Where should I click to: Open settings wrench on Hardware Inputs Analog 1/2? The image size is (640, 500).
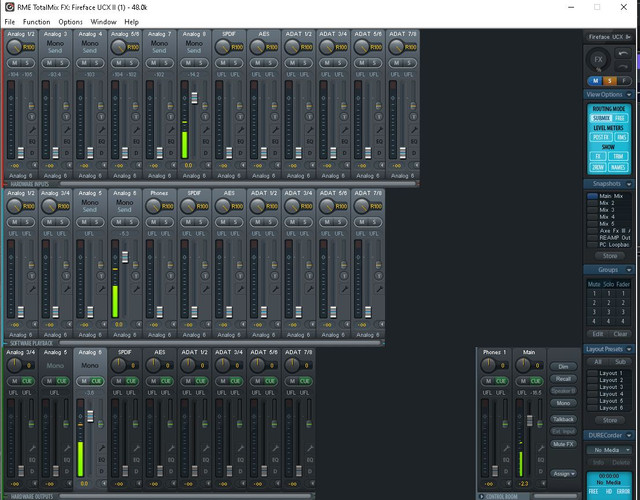(32, 130)
